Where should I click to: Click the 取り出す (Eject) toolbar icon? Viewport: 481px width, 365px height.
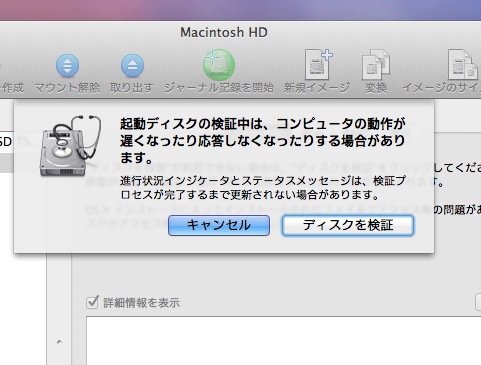(x=132, y=66)
